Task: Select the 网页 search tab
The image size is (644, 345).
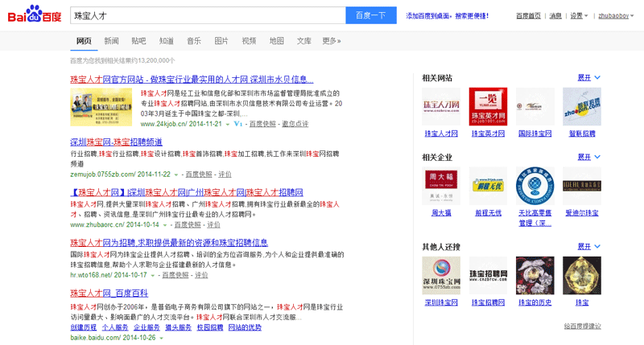Action: tap(84, 41)
